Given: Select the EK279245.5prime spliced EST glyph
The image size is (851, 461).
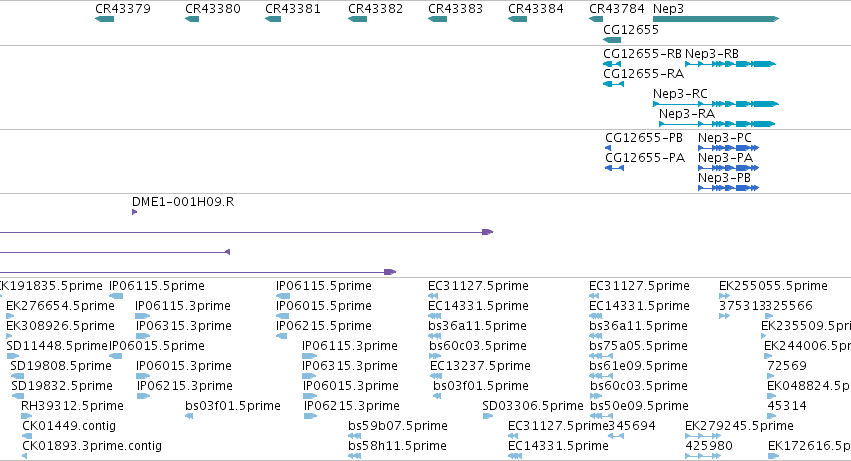Looking at the screenshot, I should click(703, 436).
